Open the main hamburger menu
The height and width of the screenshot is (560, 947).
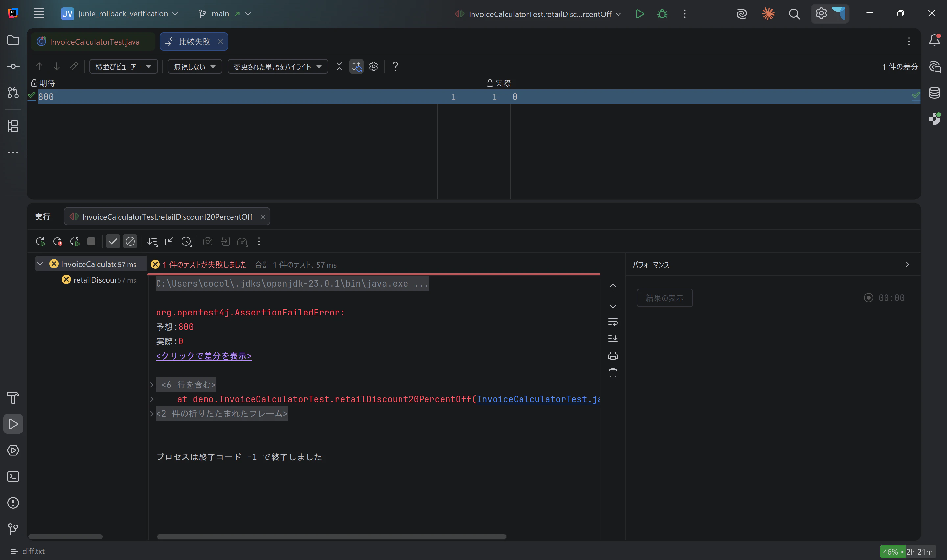click(x=38, y=13)
